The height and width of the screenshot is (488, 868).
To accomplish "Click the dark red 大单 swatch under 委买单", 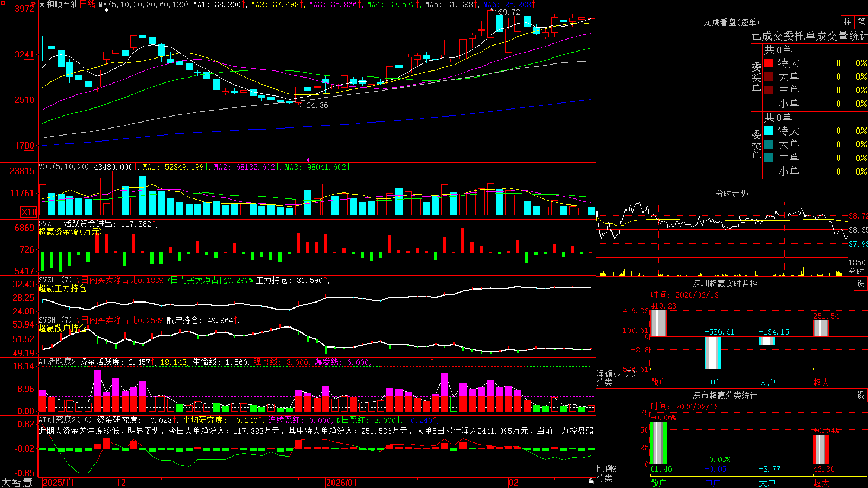I will (768, 76).
